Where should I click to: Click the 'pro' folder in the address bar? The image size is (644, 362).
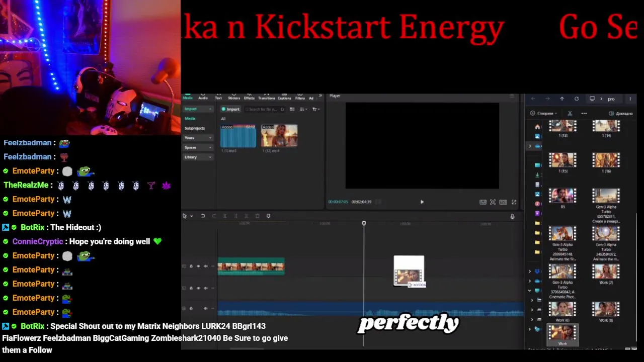(x=611, y=99)
